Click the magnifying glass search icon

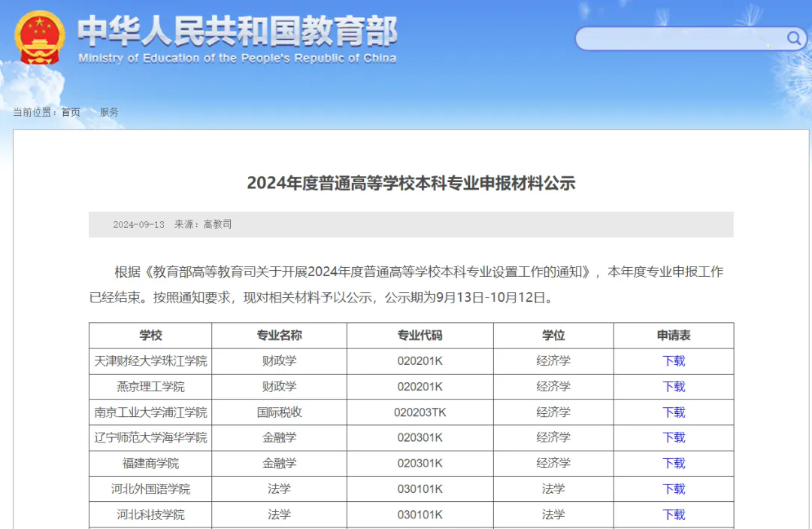[793, 38]
